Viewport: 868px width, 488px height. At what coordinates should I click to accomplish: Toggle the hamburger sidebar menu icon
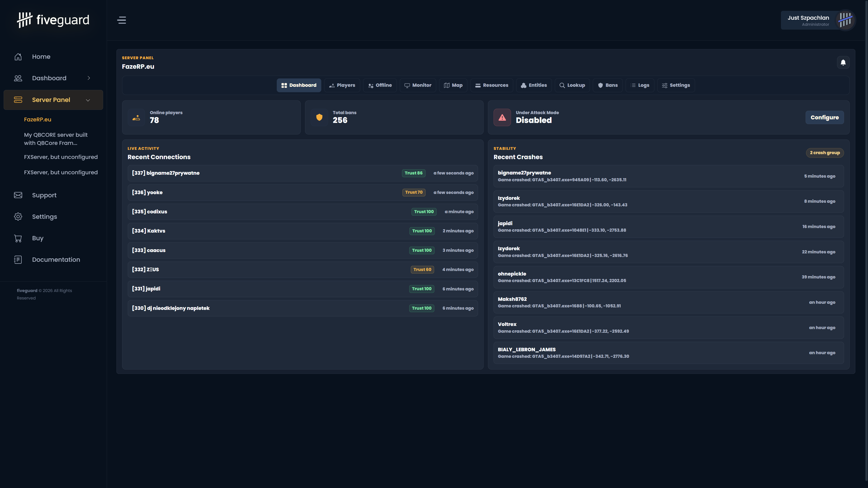122,20
